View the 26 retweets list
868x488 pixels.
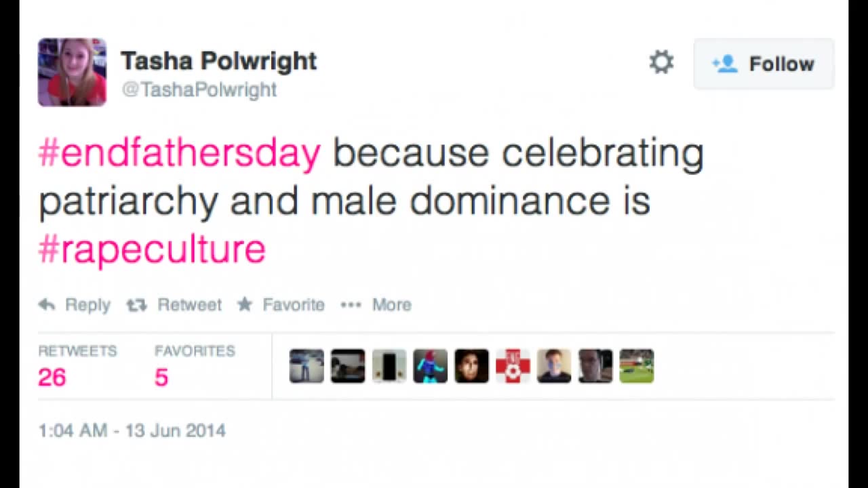point(52,377)
